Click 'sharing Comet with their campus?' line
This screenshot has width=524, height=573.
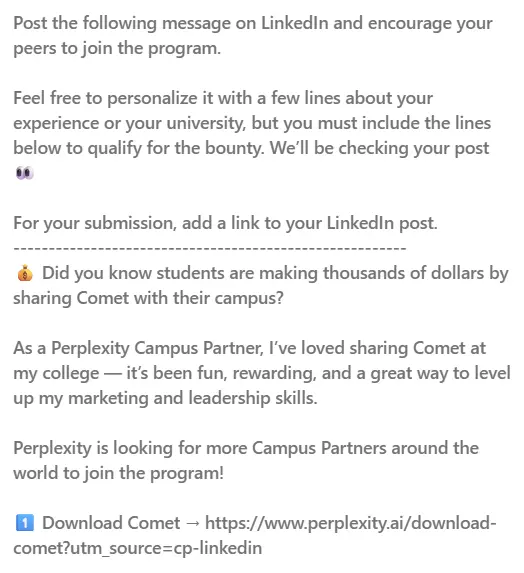(x=148, y=298)
